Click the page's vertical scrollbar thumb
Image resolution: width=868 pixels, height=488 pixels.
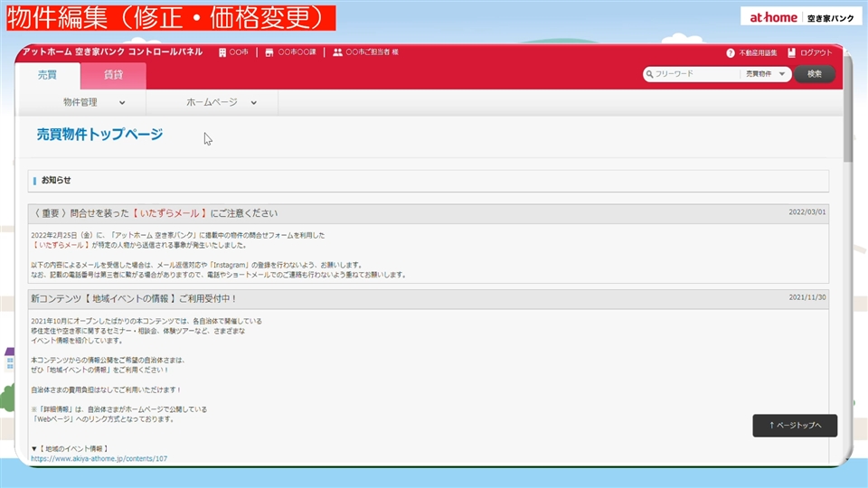click(847, 127)
